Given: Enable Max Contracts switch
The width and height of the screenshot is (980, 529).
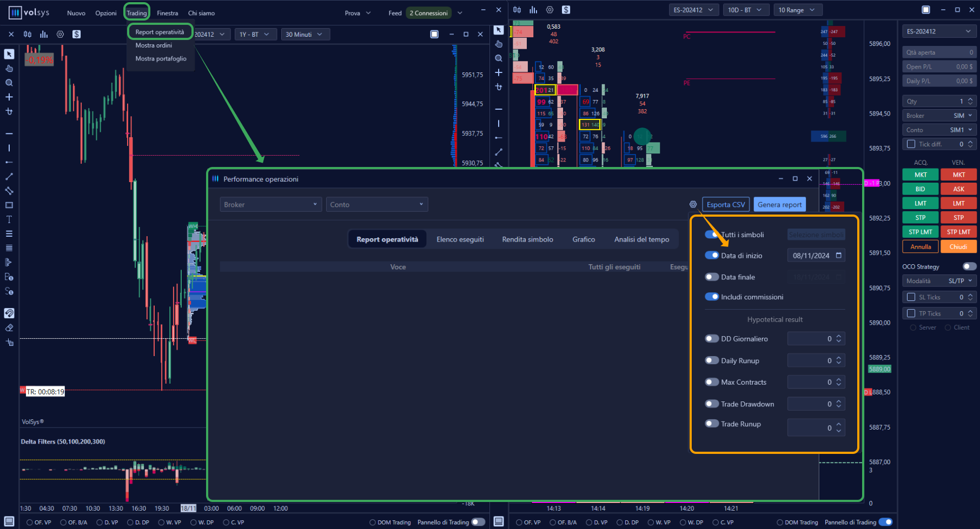Looking at the screenshot, I should coord(712,382).
